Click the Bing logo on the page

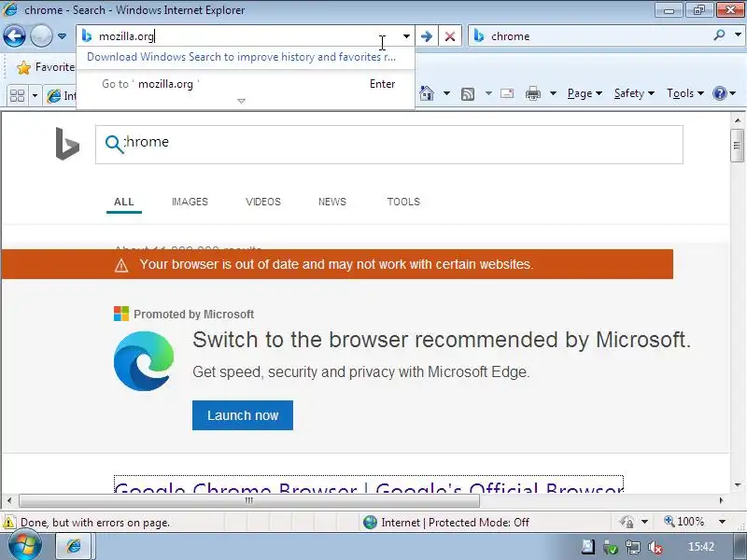[x=67, y=144]
